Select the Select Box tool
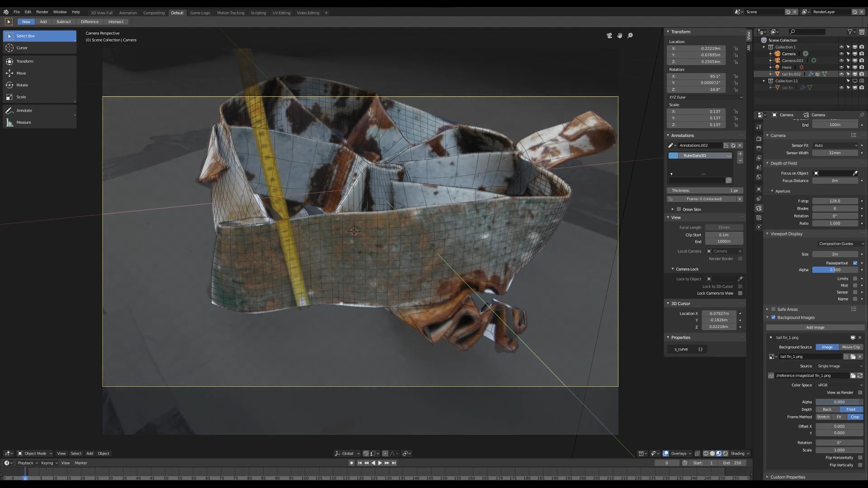The image size is (868, 488). 40,36
